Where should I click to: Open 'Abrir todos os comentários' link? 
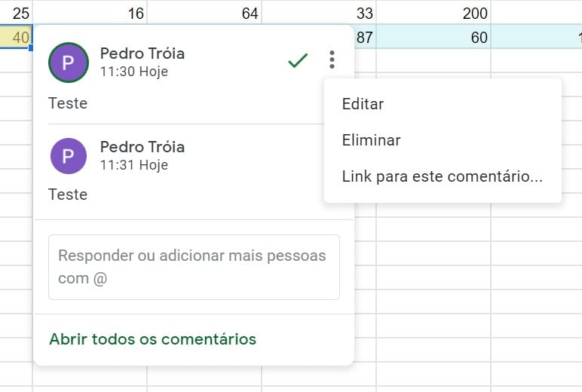point(152,339)
